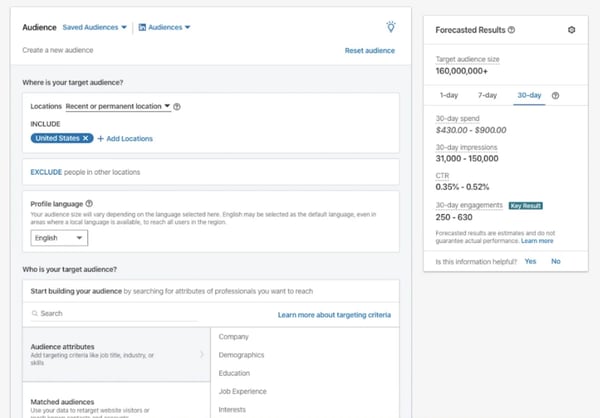
Task: Open English profile language dropdown
Action: pyautogui.click(x=59, y=238)
